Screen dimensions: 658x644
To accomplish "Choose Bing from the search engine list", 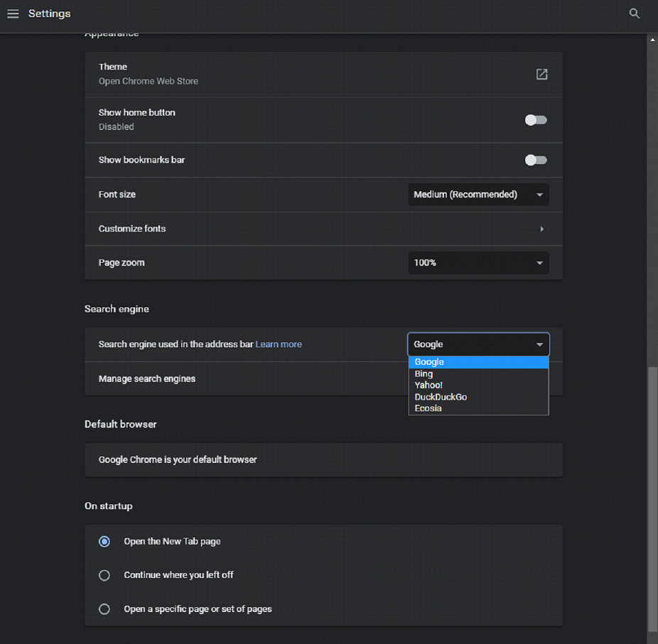I will coord(478,374).
